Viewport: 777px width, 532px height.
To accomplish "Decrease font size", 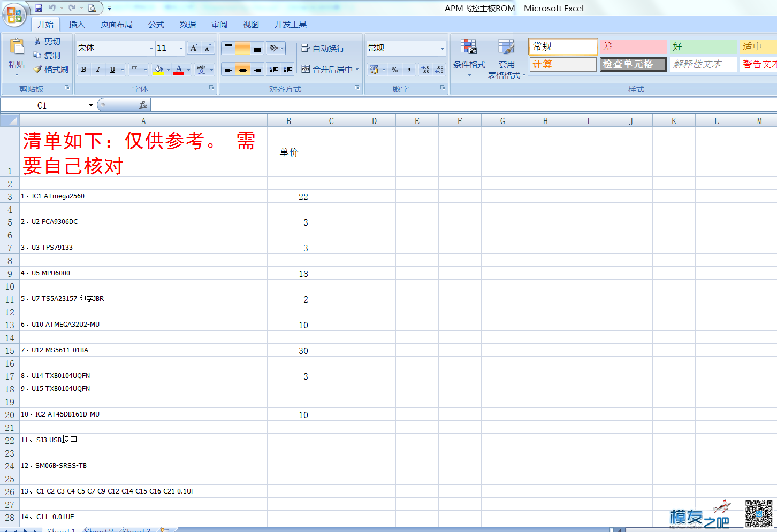I will pos(208,48).
